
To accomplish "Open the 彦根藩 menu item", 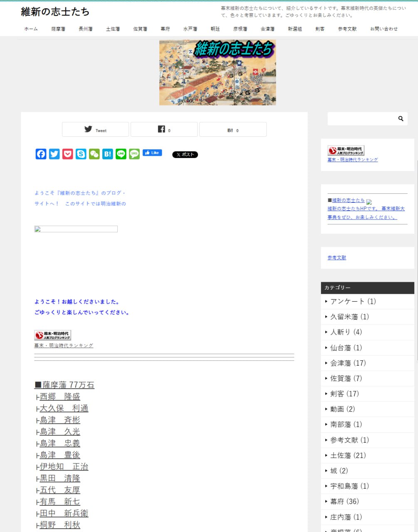I will pos(240,29).
